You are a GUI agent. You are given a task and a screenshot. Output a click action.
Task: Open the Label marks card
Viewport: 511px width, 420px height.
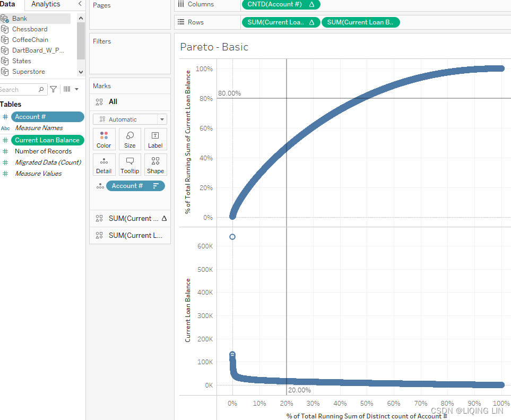point(155,139)
